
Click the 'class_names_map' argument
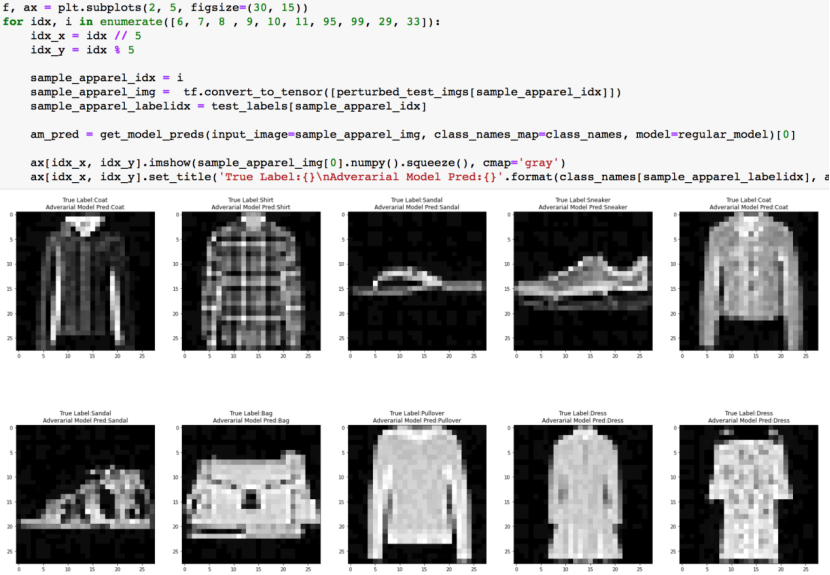pyautogui.click(x=486, y=134)
